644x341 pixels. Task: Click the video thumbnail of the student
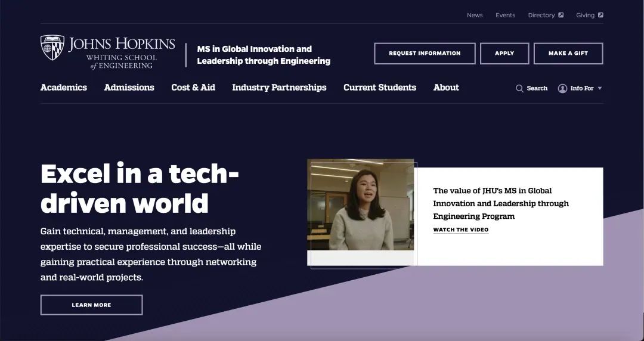click(360, 205)
